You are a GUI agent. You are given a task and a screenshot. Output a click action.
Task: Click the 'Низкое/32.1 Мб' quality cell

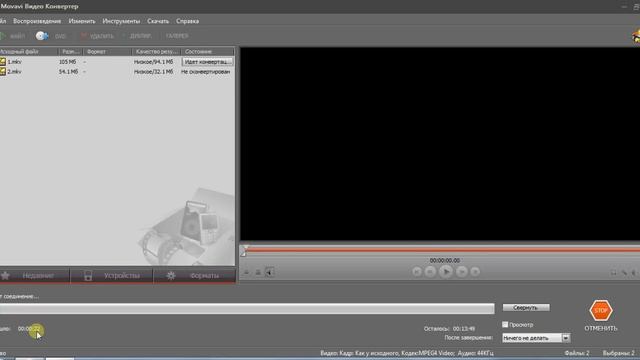[x=153, y=71]
